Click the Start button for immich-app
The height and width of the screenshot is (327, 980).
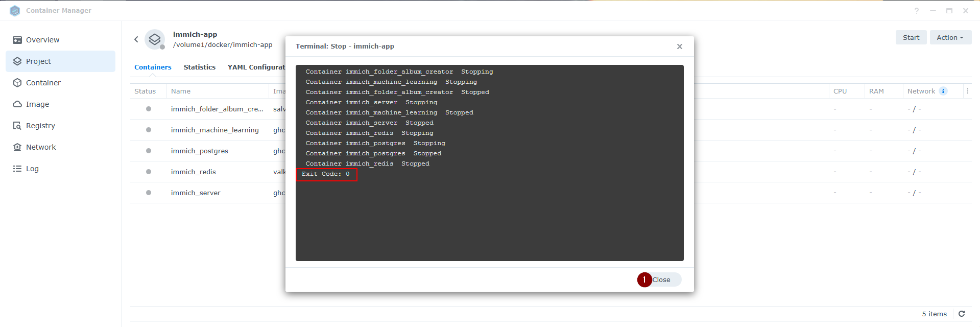(911, 37)
